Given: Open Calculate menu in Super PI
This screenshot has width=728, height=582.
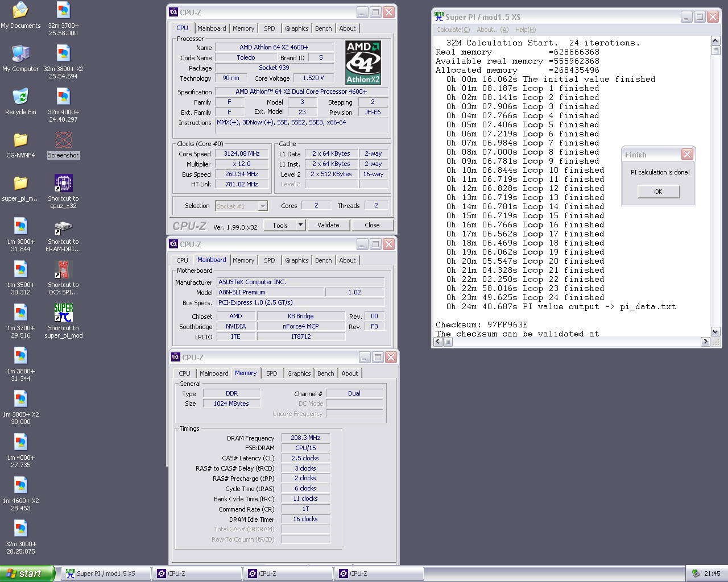Looking at the screenshot, I should pos(453,30).
